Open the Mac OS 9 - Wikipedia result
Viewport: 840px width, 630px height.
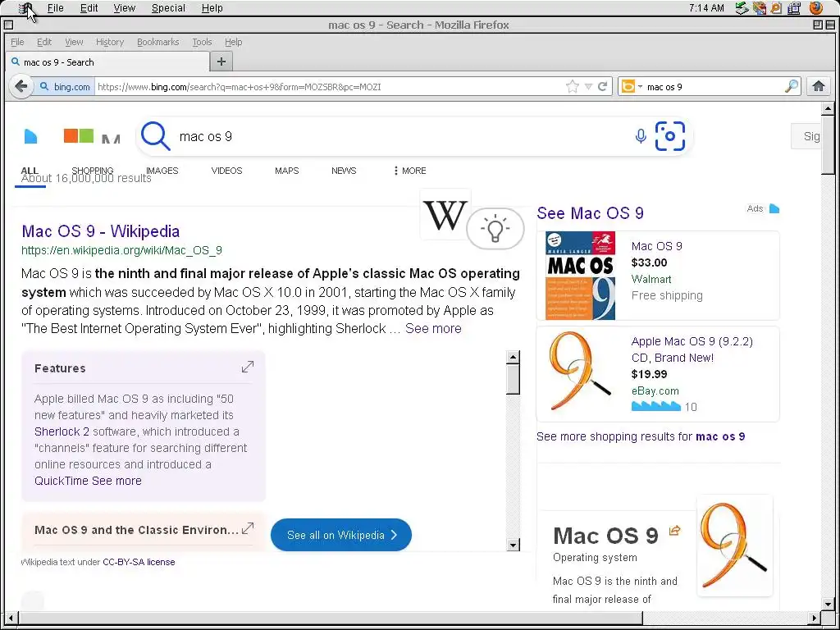pyautogui.click(x=101, y=231)
